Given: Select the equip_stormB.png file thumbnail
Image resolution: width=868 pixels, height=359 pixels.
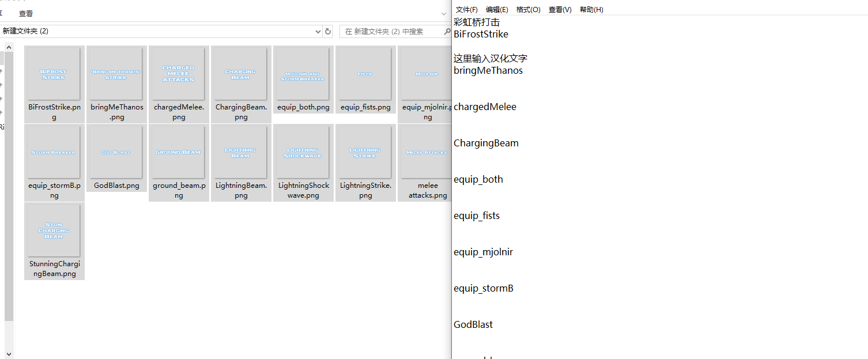Looking at the screenshot, I should coord(54,152).
